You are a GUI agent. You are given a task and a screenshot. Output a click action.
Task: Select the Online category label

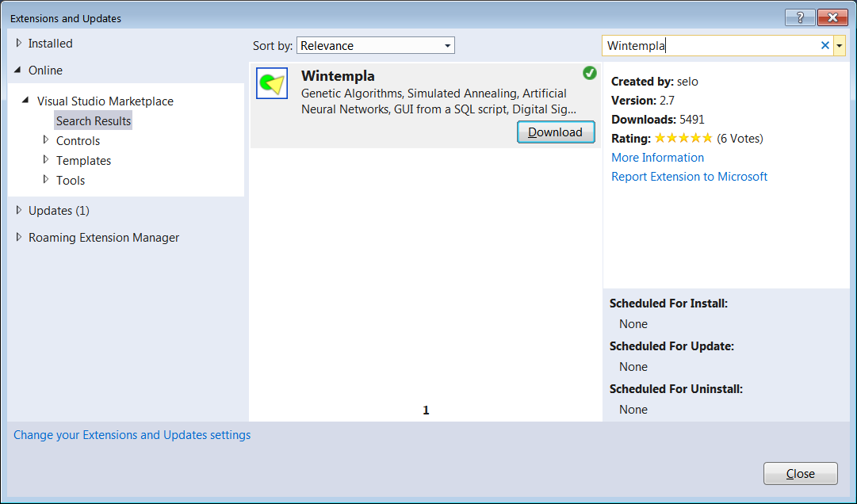45,70
